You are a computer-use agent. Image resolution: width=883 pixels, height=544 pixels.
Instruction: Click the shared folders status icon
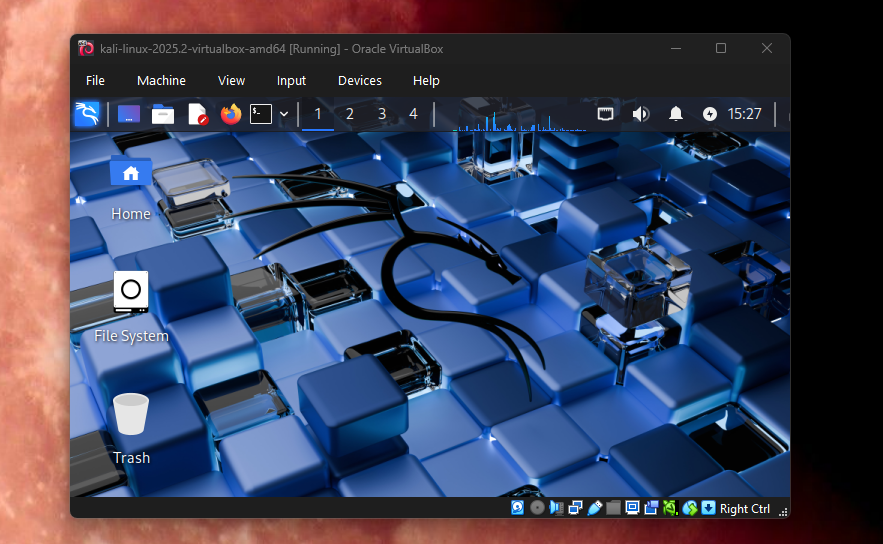tap(613, 508)
